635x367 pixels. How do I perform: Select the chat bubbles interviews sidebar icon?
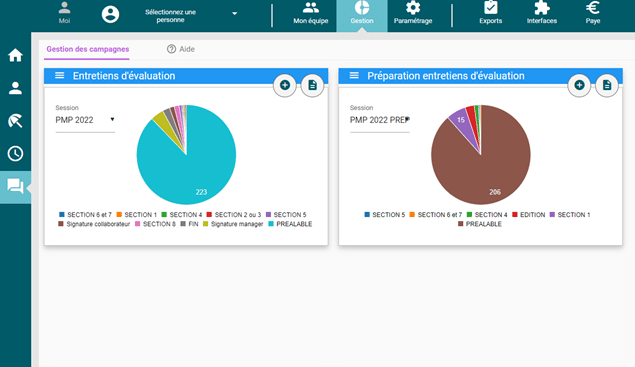15,187
